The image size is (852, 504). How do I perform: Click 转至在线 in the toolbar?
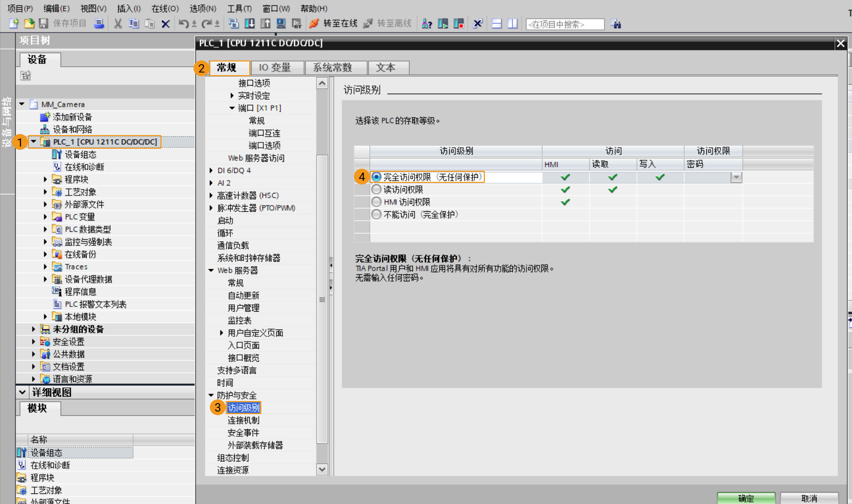tap(337, 23)
